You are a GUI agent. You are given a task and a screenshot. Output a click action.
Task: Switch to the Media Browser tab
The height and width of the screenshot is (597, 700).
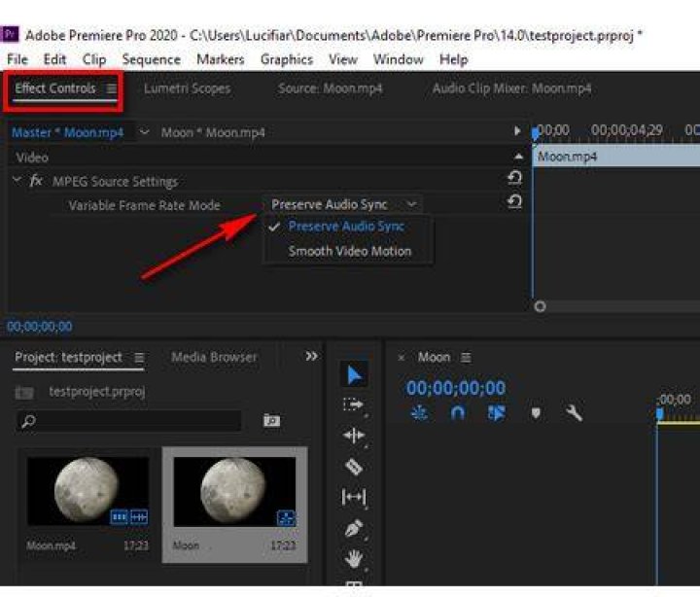click(x=214, y=357)
